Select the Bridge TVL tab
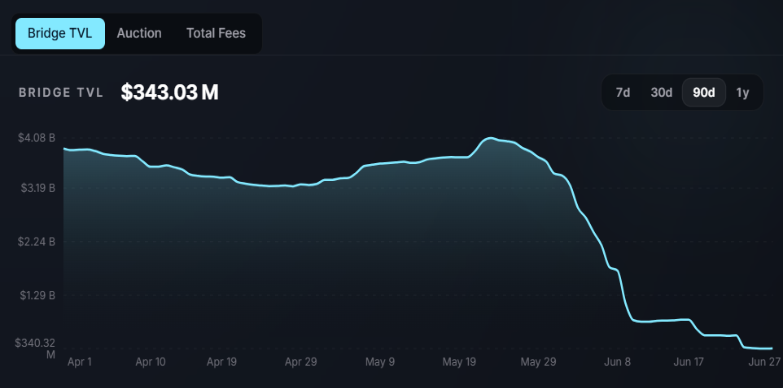 pyautogui.click(x=60, y=33)
